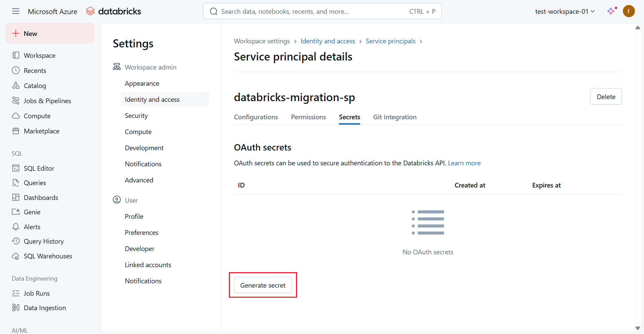Click the Workspace sidebar icon
Viewport: 644px width, 334px height.
[x=16, y=55]
